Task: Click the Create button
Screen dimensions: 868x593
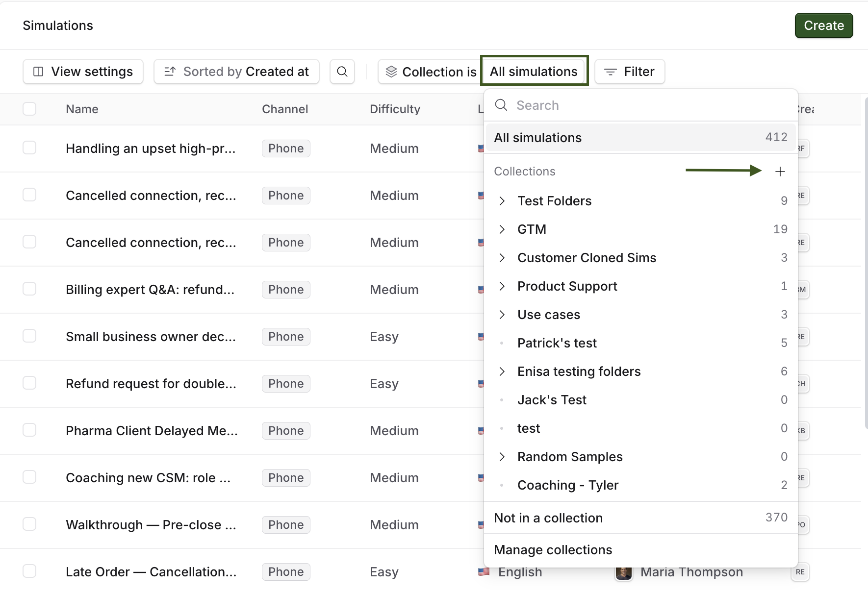Action: (x=824, y=25)
